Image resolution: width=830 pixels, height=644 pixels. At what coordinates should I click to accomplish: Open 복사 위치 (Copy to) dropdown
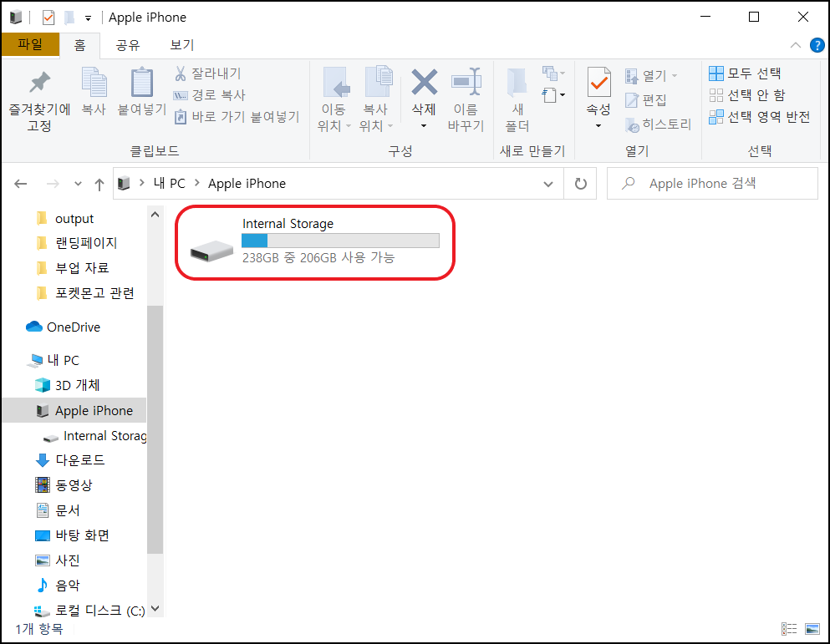tap(376, 99)
